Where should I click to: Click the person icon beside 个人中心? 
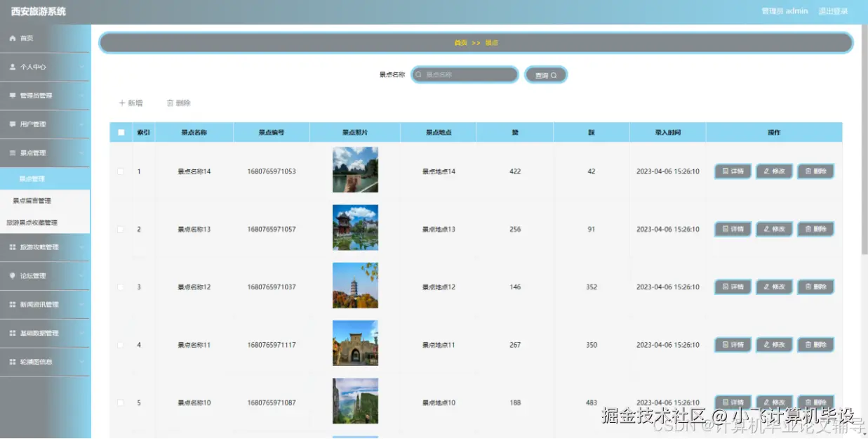pos(12,67)
